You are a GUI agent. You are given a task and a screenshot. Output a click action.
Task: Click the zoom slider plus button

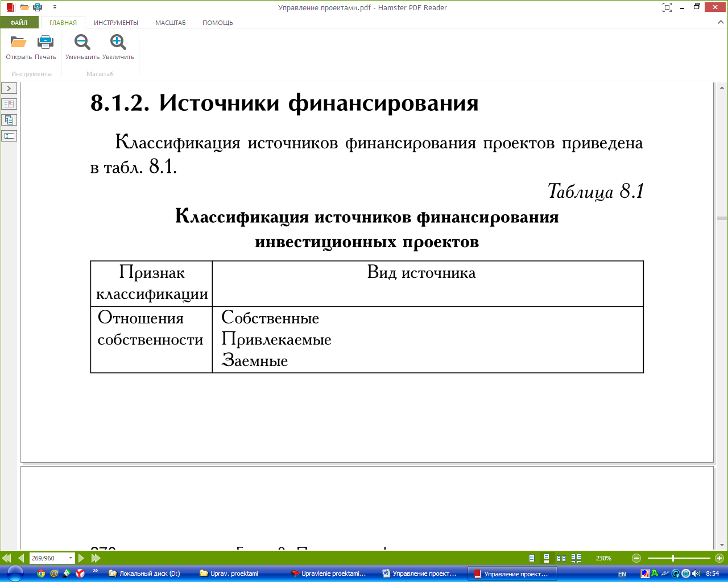pos(719,558)
